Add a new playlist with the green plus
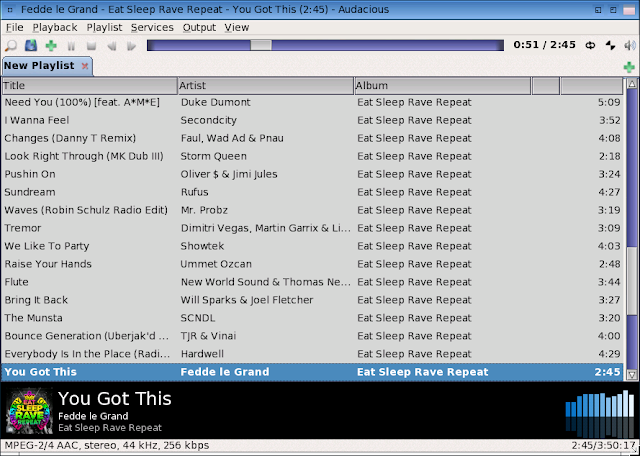The width and height of the screenshot is (640, 456). (x=629, y=67)
